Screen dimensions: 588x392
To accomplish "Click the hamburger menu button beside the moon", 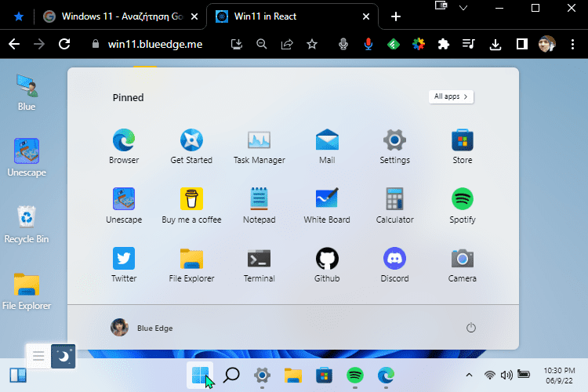I will pyautogui.click(x=38, y=356).
